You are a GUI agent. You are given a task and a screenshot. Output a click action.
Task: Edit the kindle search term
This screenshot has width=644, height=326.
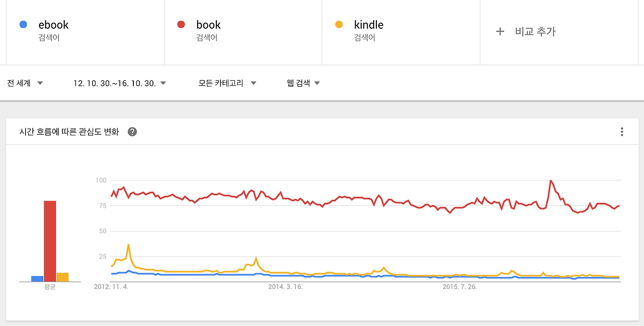(369, 25)
